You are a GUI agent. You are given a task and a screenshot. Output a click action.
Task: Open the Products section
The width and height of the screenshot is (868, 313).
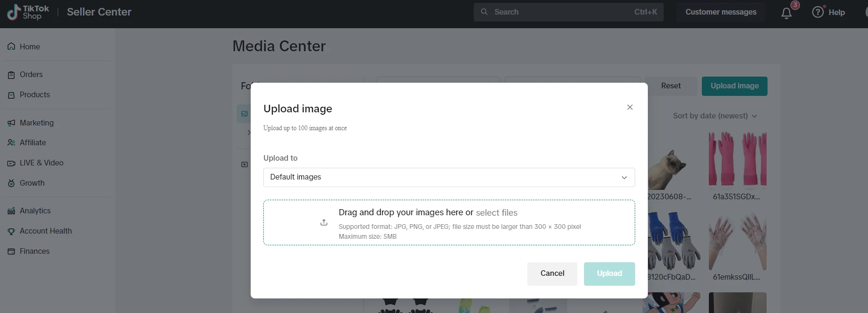[x=34, y=94]
